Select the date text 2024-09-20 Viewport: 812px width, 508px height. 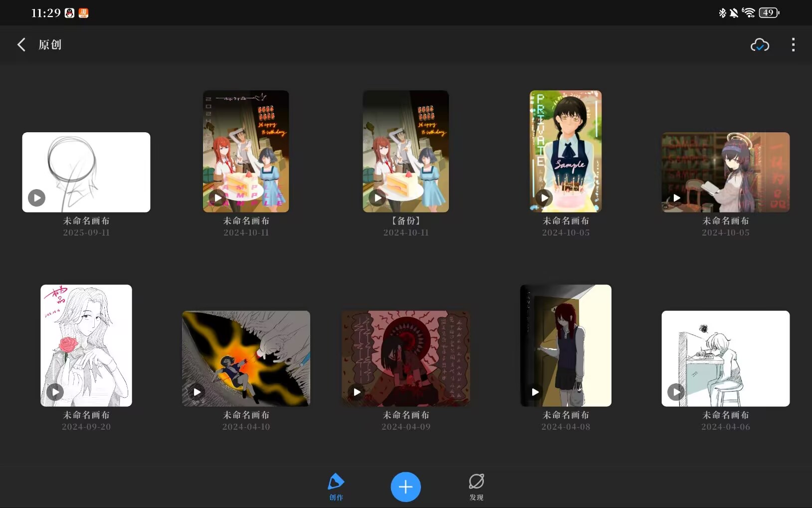pos(86,427)
